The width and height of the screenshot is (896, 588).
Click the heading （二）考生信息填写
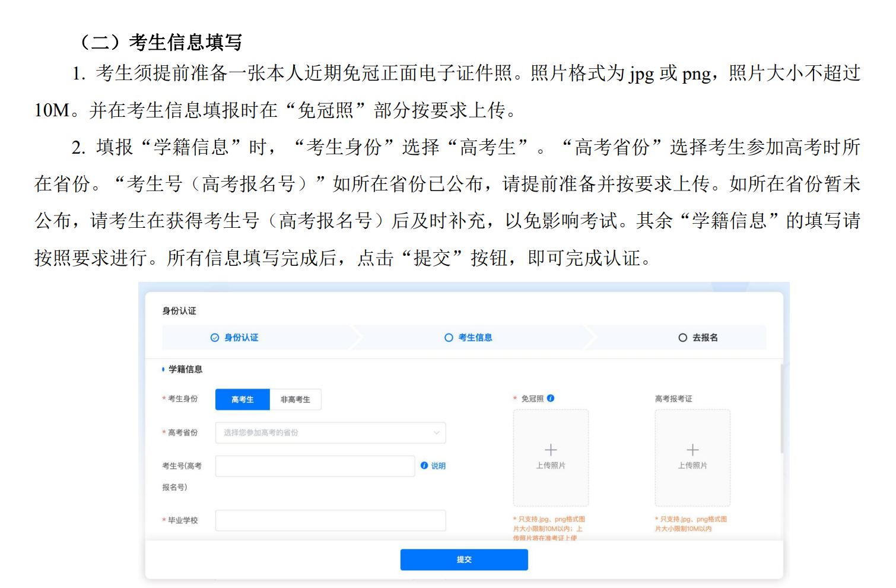[x=158, y=42]
